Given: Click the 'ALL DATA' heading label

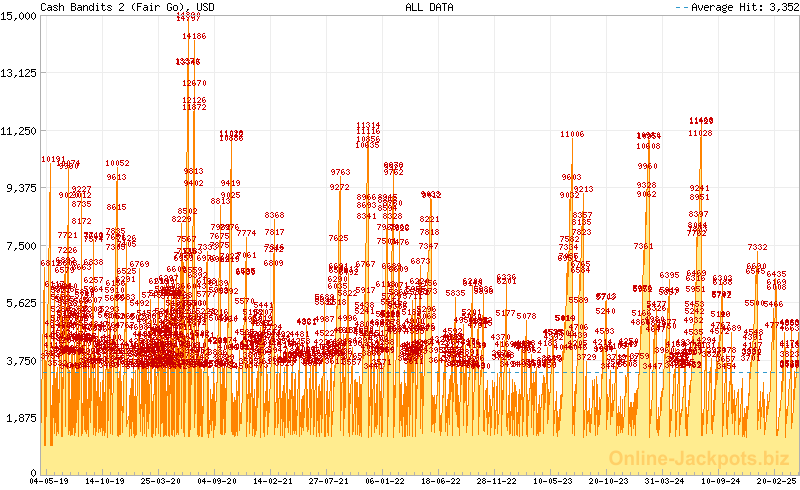Looking at the screenshot, I should coord(429,7).
